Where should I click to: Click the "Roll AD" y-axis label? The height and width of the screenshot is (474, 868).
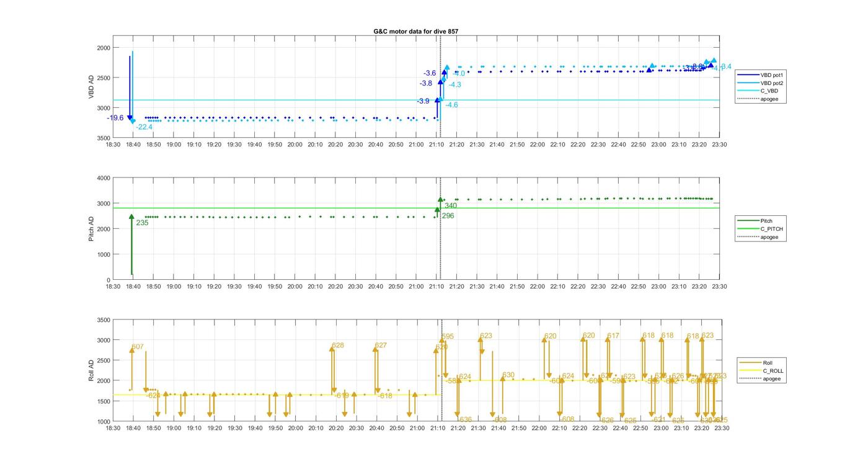point(91,370)
